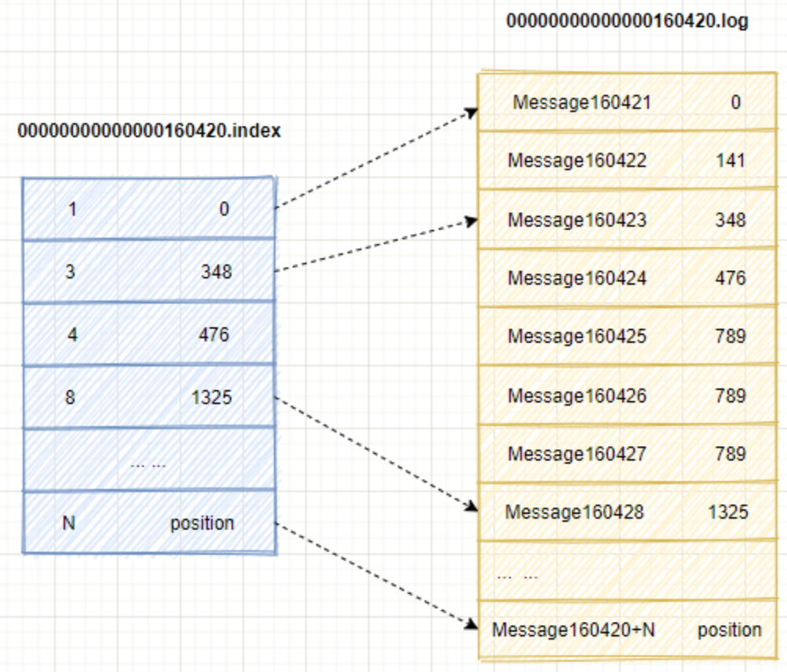Select Message160422 in the log

coord(577,161)
